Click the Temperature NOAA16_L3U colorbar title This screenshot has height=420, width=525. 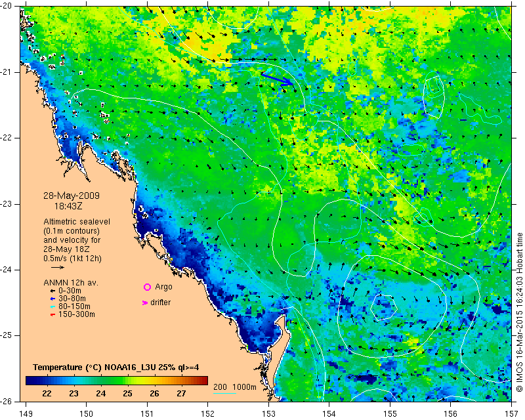(x=116, y=367)
